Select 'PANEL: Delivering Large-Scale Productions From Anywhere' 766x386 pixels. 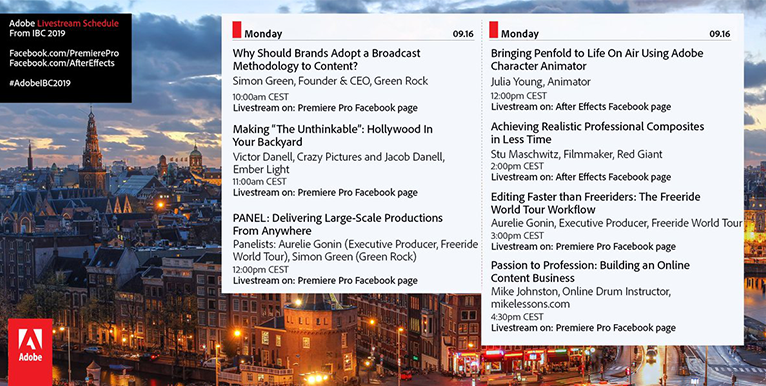pyautogui.click(x=338, y=224)
